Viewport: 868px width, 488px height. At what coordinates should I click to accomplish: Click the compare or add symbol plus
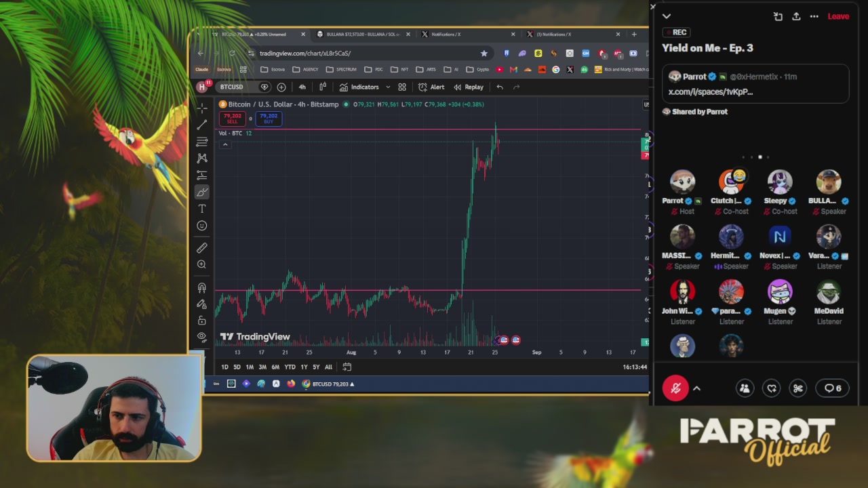click(281, 87)
